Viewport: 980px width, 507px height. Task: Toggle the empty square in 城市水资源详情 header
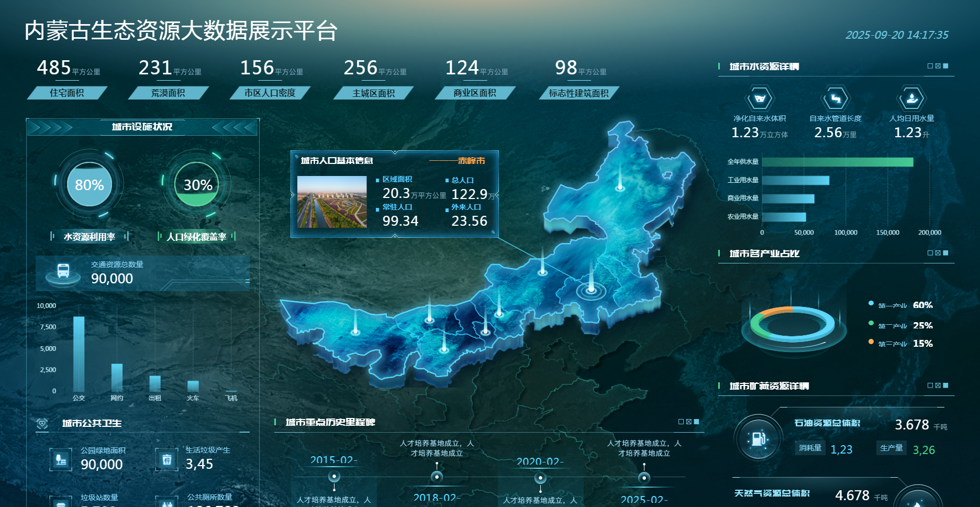(930, 66)
